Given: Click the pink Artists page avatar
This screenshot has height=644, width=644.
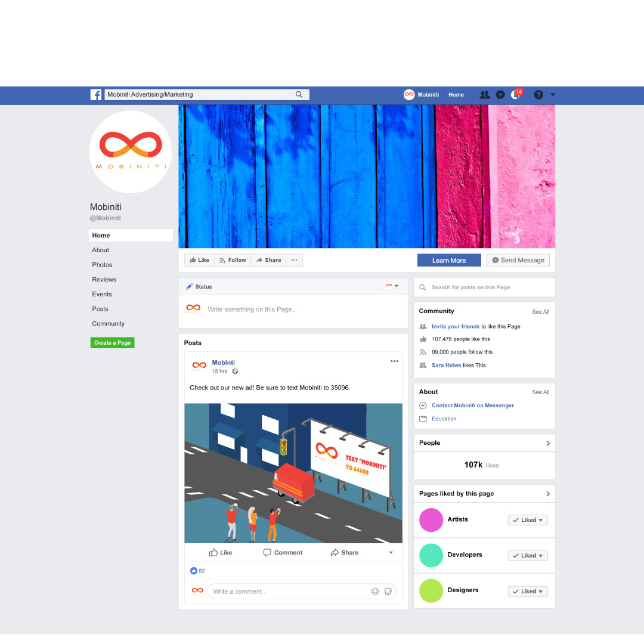Looking at the screenshot, I should point(431,520).
